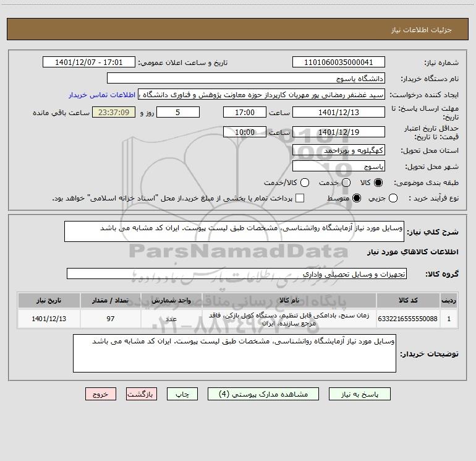Click the واحد شمارش column header
Image resolution: width=476 pixels, height=461 pixels.
[171, 300]
